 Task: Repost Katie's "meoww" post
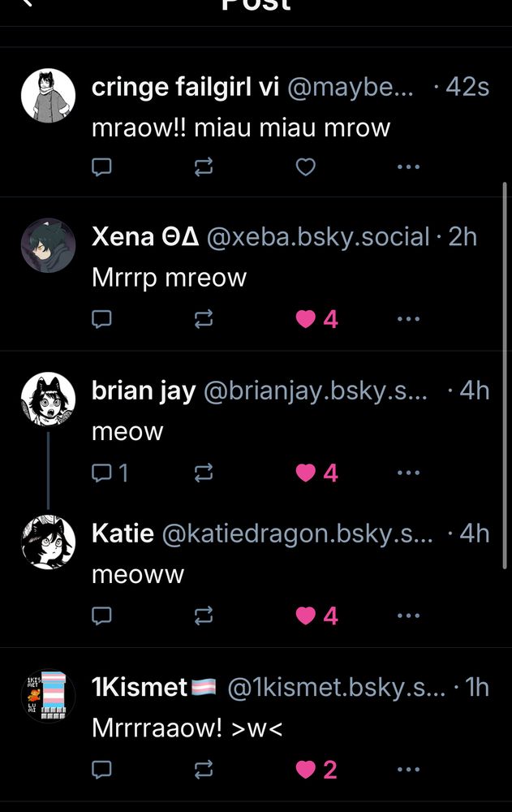pos(204,615)
